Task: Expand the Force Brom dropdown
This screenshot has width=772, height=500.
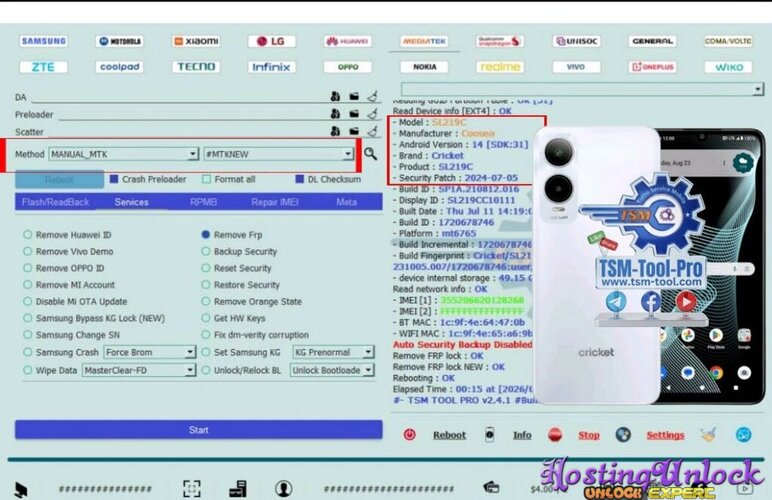Action: point(150,352)
